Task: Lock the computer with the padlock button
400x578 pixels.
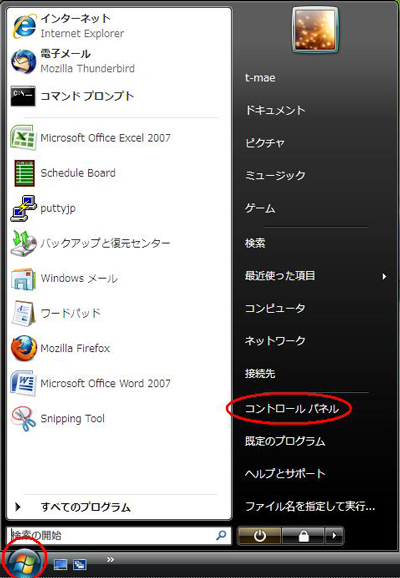Action: pyautogui.click(x=303, y=535)
